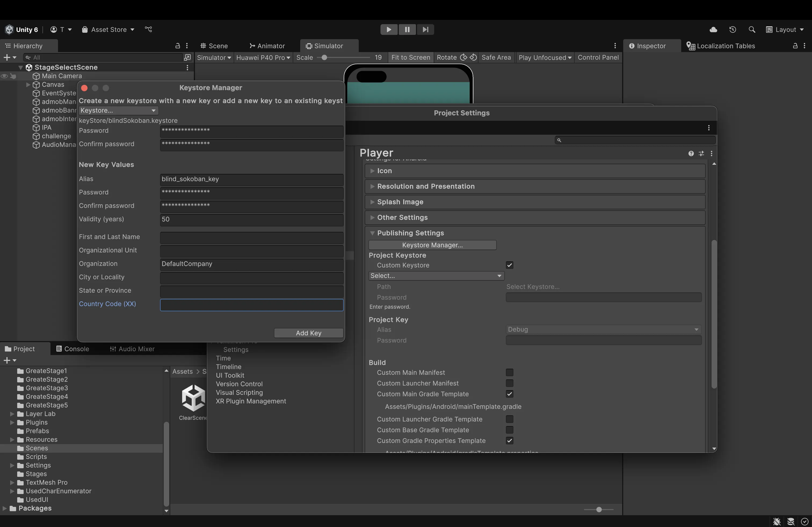
Task: Click the Player preset sliders icon
Action: point(701,153)
